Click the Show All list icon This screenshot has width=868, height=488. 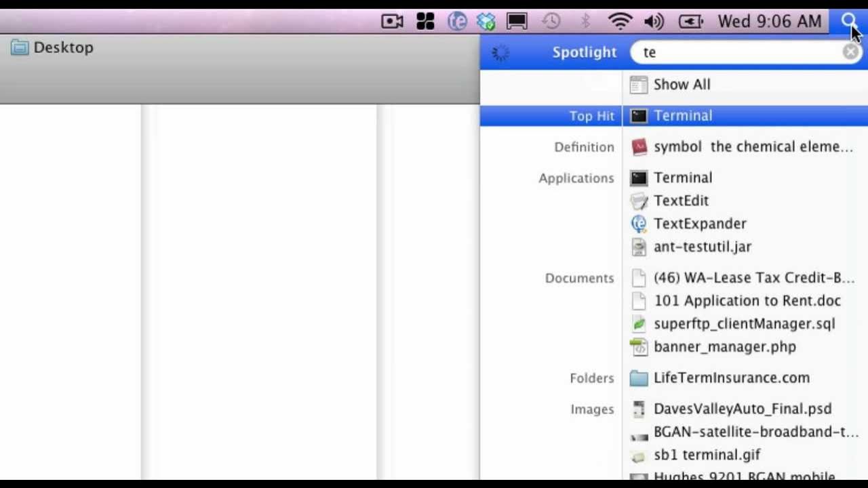[x=639, y=85]
